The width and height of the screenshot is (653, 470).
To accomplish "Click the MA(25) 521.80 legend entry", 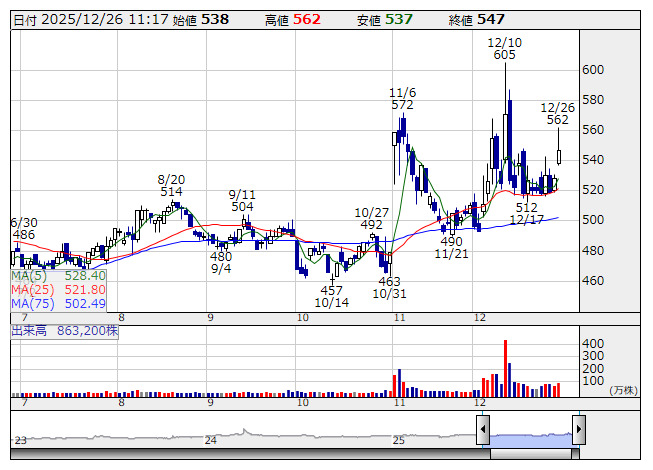I will 58,290.
